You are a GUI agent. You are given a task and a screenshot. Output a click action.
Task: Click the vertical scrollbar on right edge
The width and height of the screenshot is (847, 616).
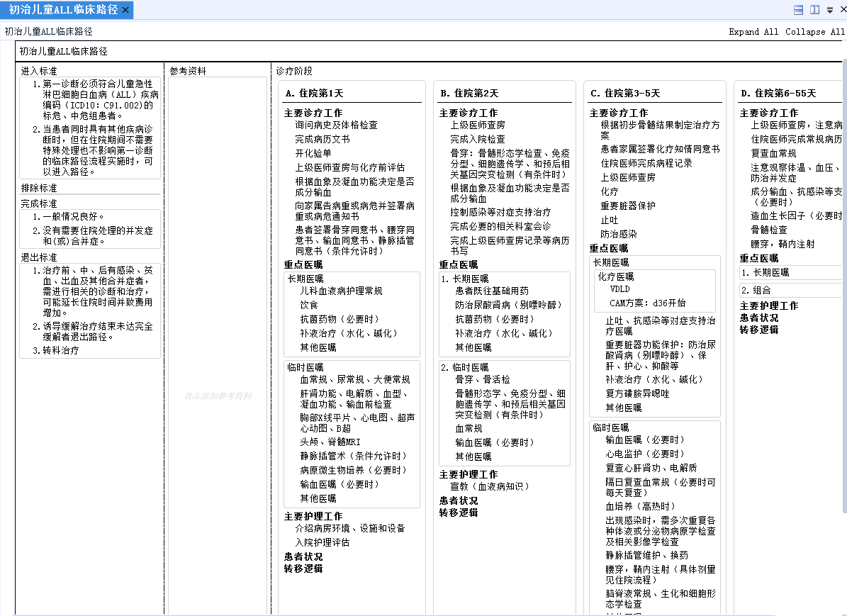[x=845, y=286]
